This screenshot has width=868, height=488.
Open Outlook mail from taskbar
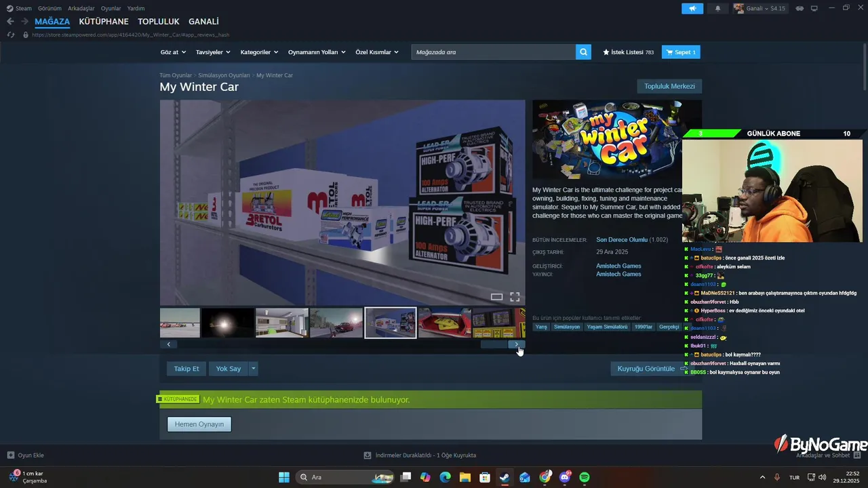(525, 477)
